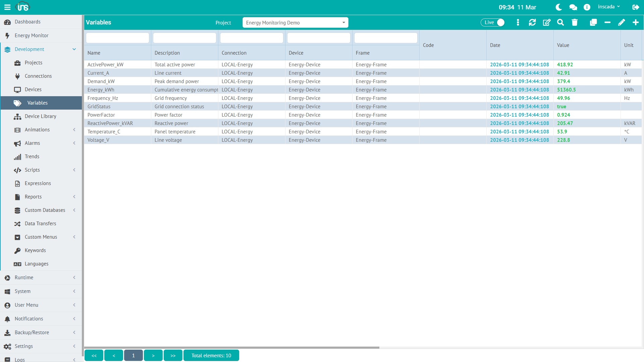Click the Name column filter field
This screenshot has height=362, width=644.
117,38
